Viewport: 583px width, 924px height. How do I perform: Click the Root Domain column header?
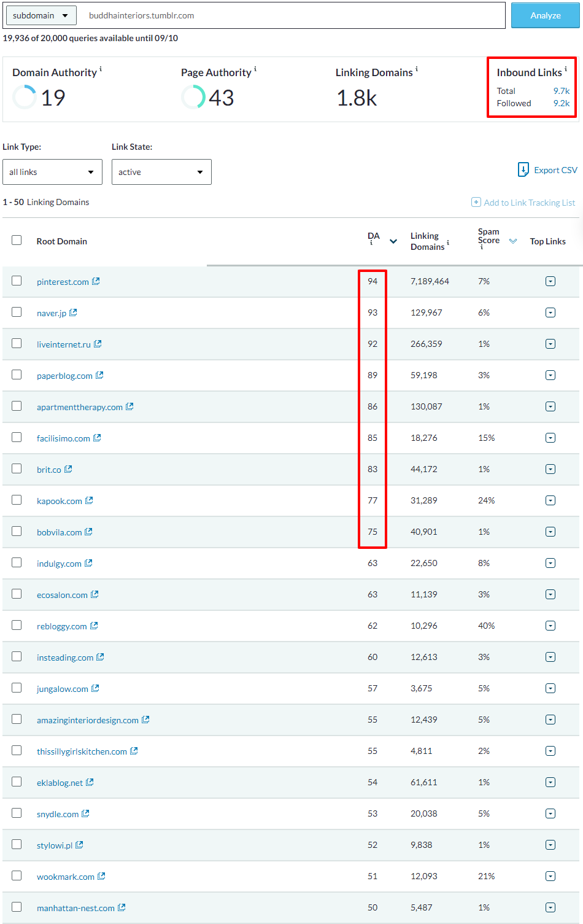tap(62, 241)
